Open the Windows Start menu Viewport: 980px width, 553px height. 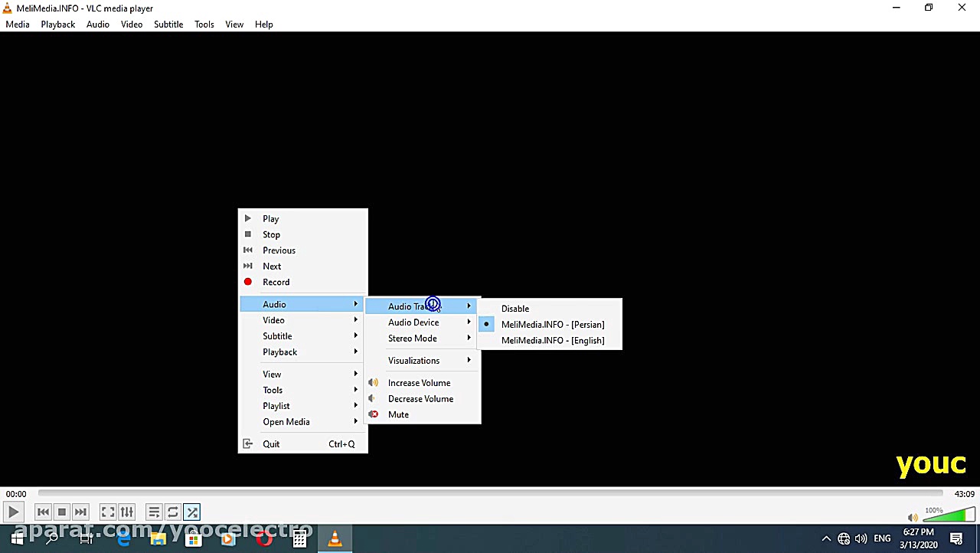pos(17,539)
